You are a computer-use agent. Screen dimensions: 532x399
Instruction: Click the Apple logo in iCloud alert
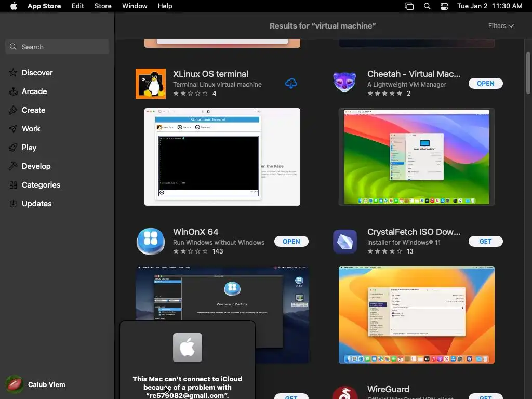[187, 348]
